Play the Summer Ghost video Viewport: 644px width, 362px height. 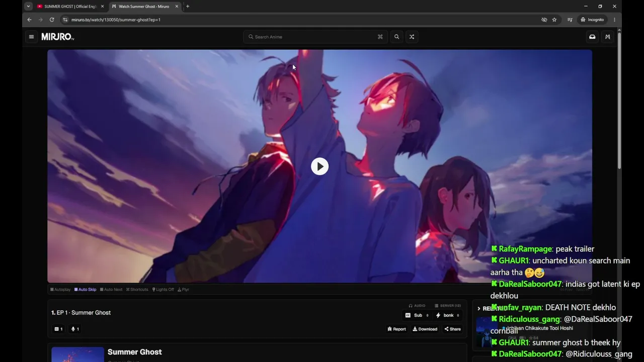pyautogui.click(x=319, y=166)
